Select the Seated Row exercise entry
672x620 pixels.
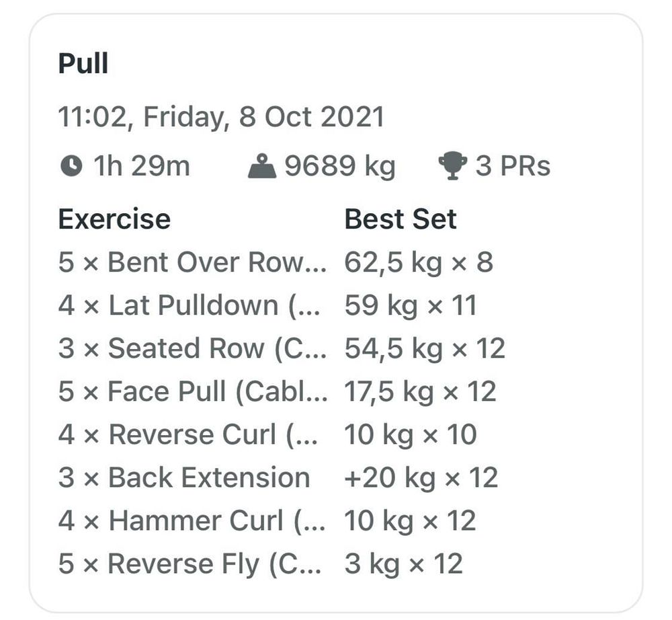pos(192,348)
